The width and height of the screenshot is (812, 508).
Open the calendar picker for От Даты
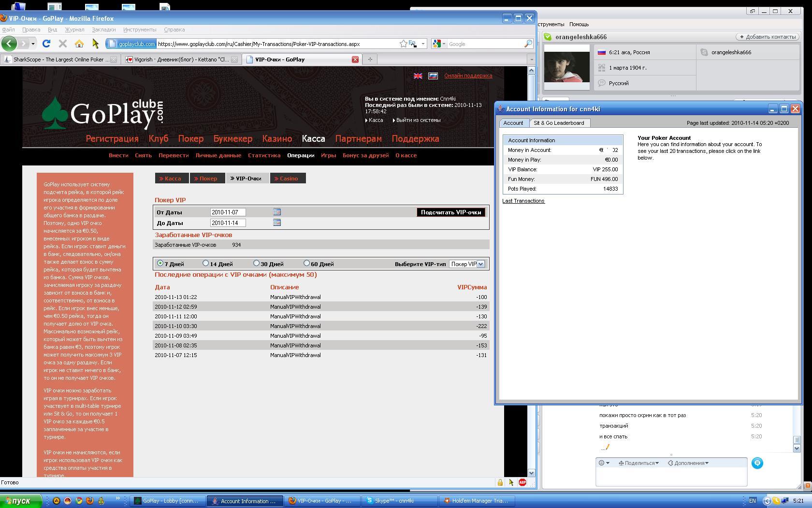click(x=277, y=212)
